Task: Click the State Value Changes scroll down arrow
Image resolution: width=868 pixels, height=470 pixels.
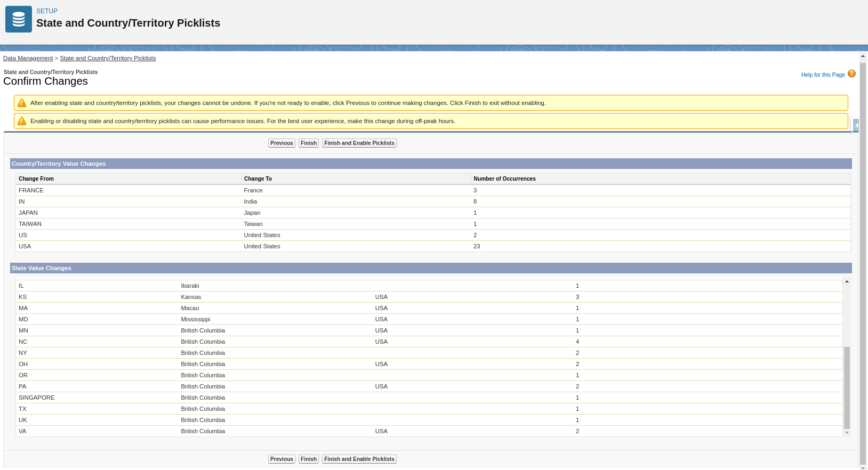Action: pyautogui.click(x=847, y=433)
